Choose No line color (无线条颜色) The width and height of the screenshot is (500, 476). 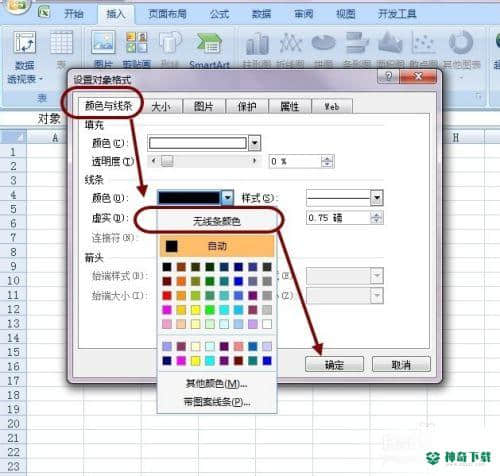(216, 221)
